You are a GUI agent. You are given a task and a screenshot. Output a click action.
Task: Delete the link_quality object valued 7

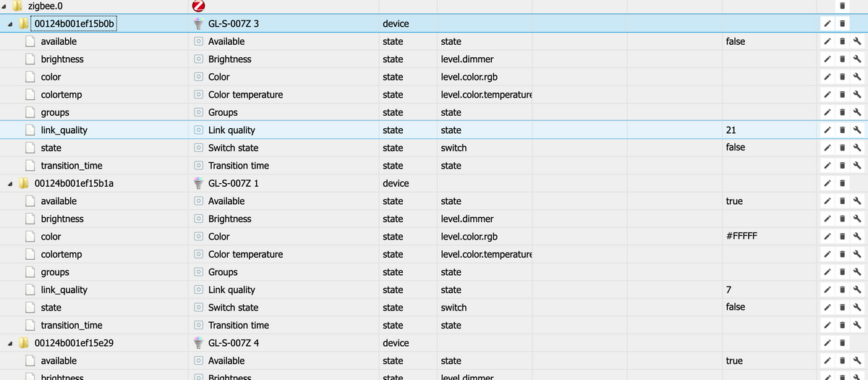[x=842, y=290]
